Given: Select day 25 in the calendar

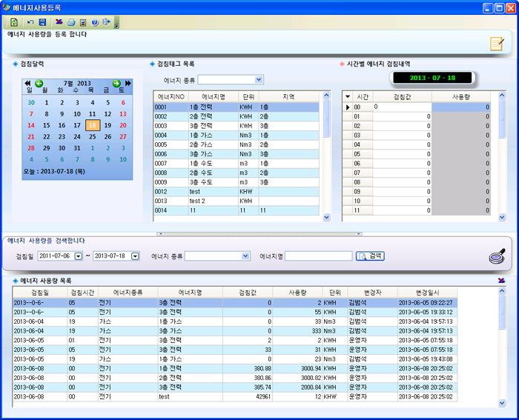Looking at the screenshot, I should tap(92, 137).
